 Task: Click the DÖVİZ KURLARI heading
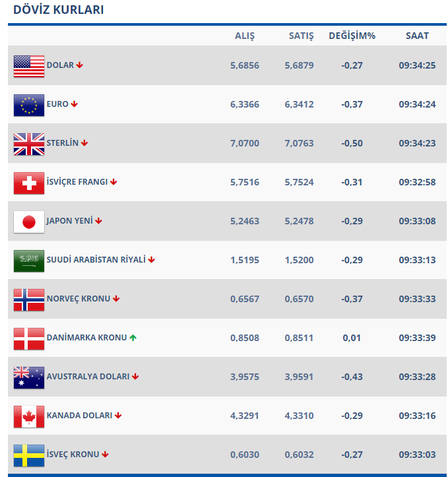(x=58, y=10)
